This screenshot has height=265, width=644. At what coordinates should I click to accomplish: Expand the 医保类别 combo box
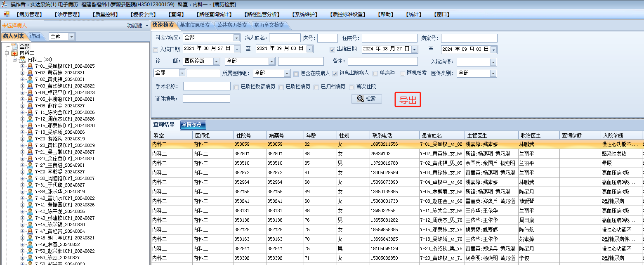(x=493, y=73)
